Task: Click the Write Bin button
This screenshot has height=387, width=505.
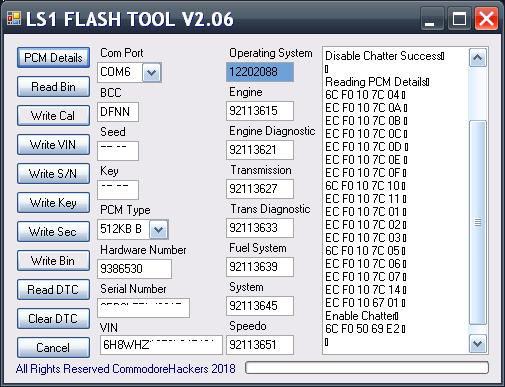Action: (53, 261)
